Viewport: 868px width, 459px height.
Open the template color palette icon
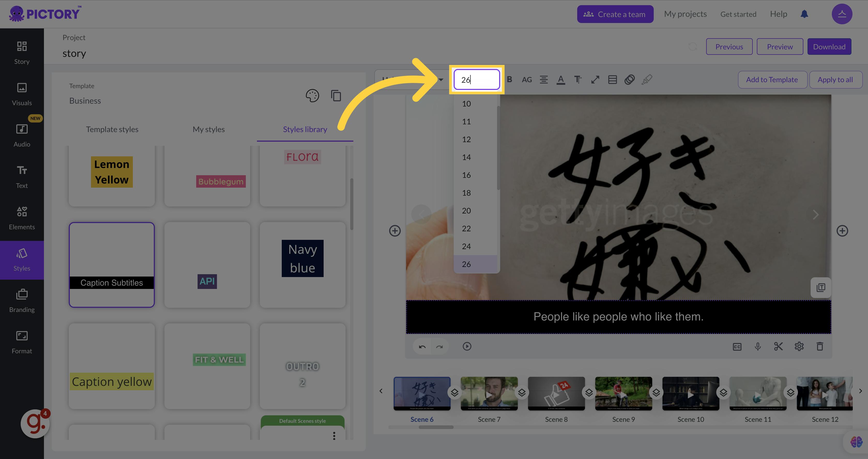(x=312, y=96)
